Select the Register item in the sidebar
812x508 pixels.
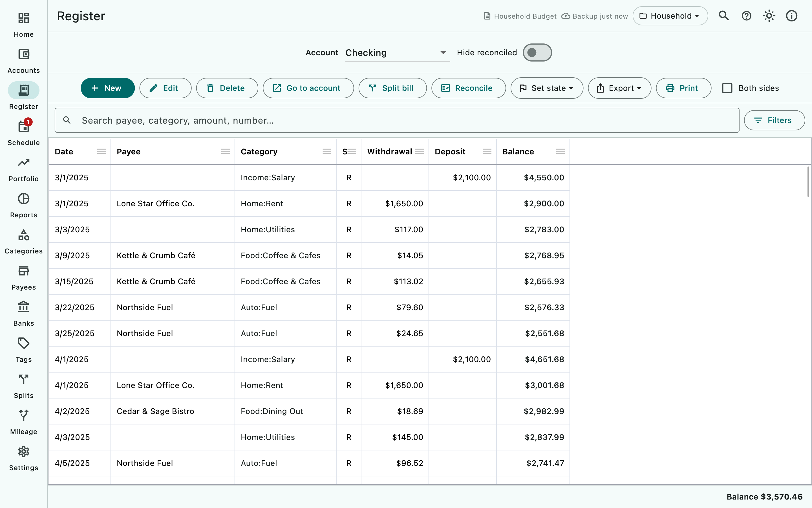point(23,97)
